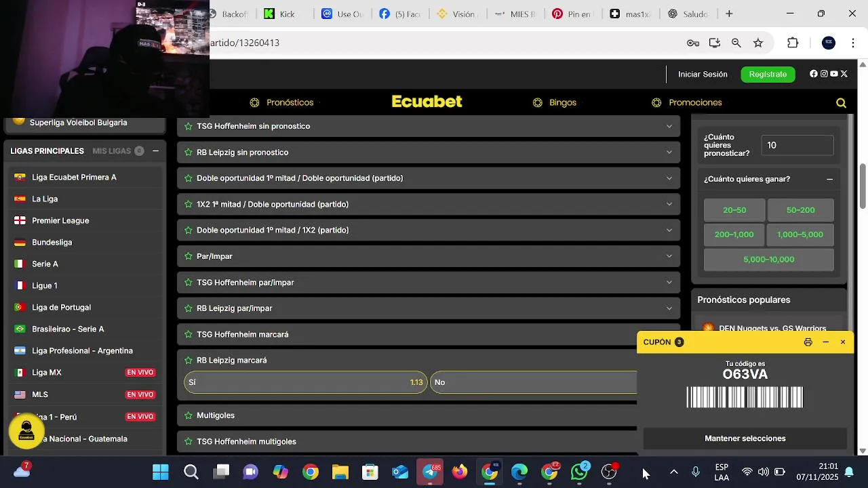This screenshot has width=868, height=488.
Task: Open Firefox from the taskbar
Action: pos(460,472)
